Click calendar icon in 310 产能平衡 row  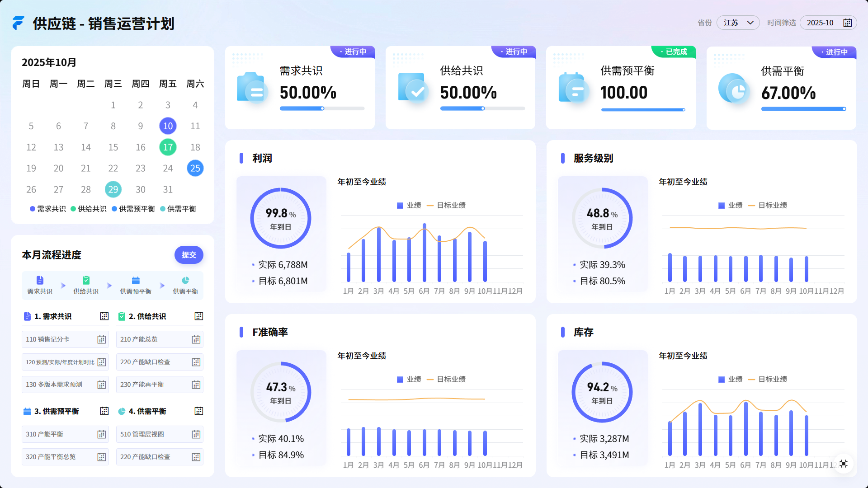click(x=102, y=434)
